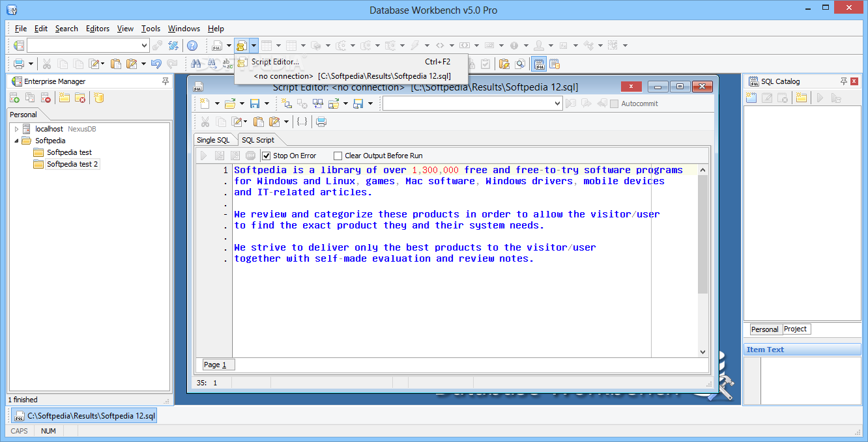868x442 pixels.
Task: Open the Tools menu
Action: pos(151,29)
